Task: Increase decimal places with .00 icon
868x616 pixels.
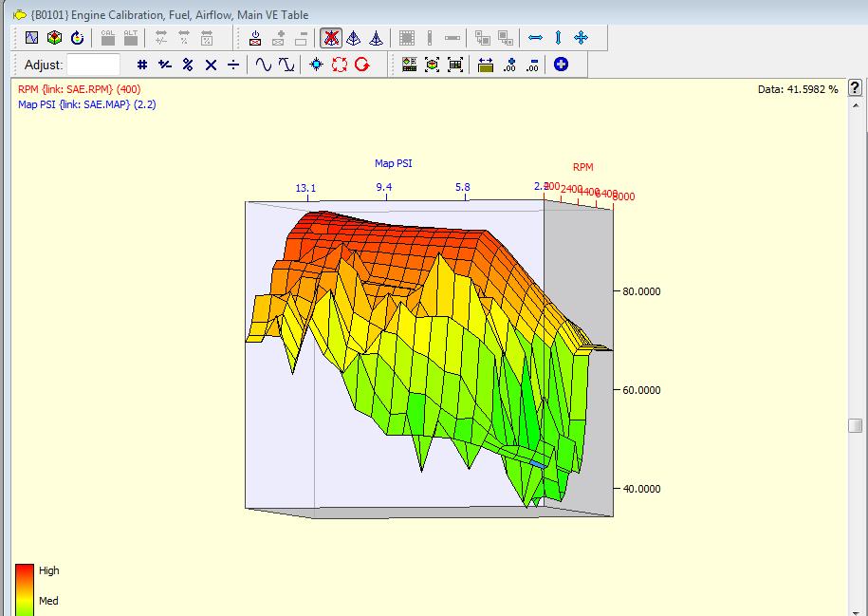Action: [x=511, y=65]
